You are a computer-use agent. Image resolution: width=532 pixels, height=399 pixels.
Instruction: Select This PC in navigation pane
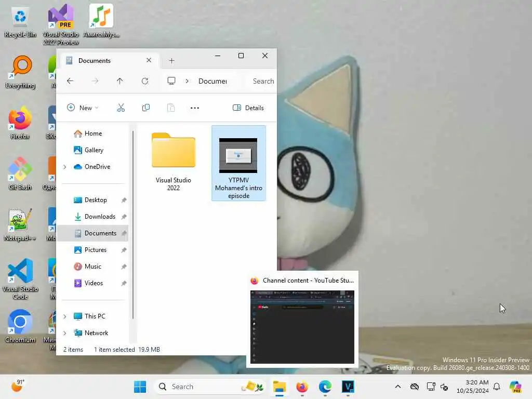[95, 316]
